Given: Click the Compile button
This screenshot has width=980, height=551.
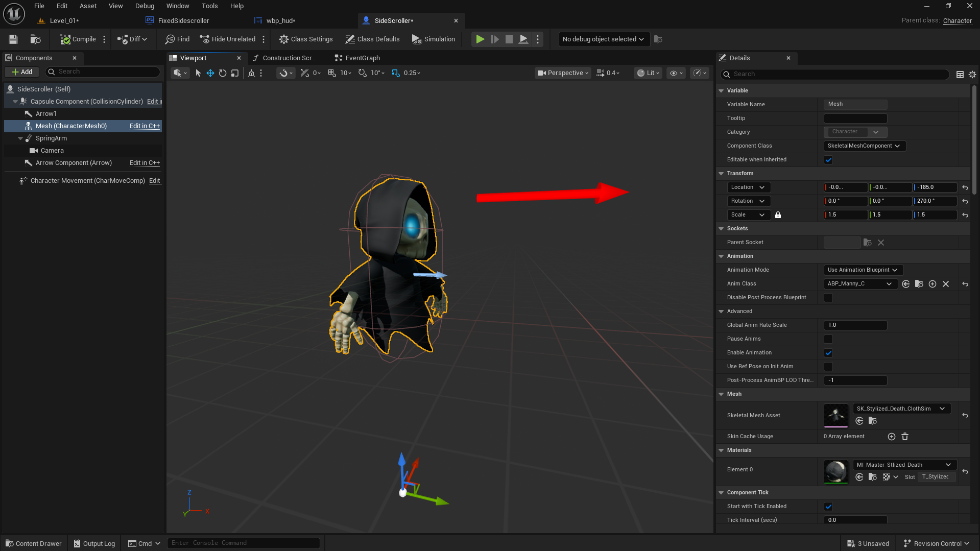Looking at the screenshot, I should pos(78,39).
